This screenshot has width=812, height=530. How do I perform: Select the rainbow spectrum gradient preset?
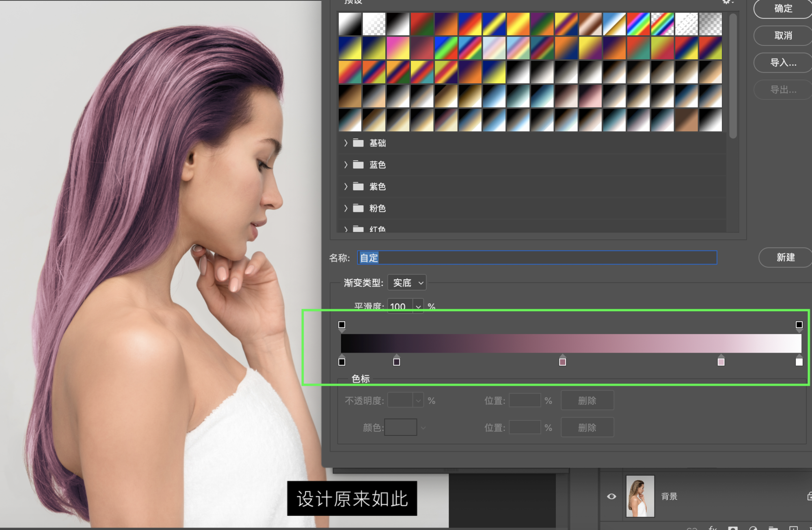click(638, 24)
